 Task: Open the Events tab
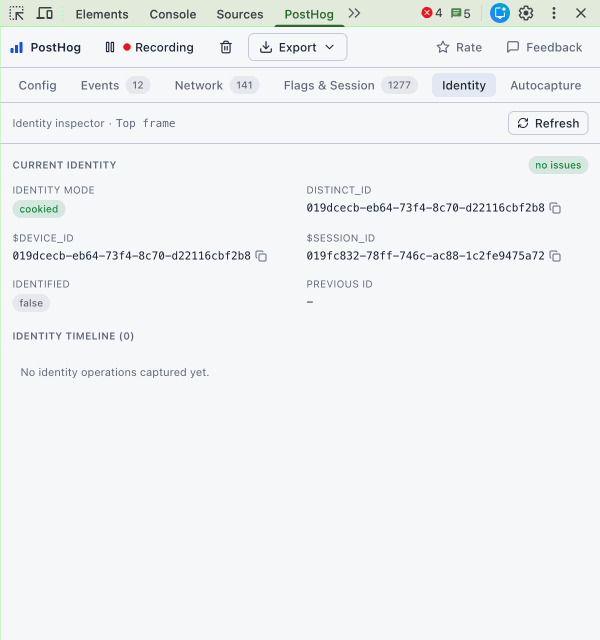coord(116,85)
